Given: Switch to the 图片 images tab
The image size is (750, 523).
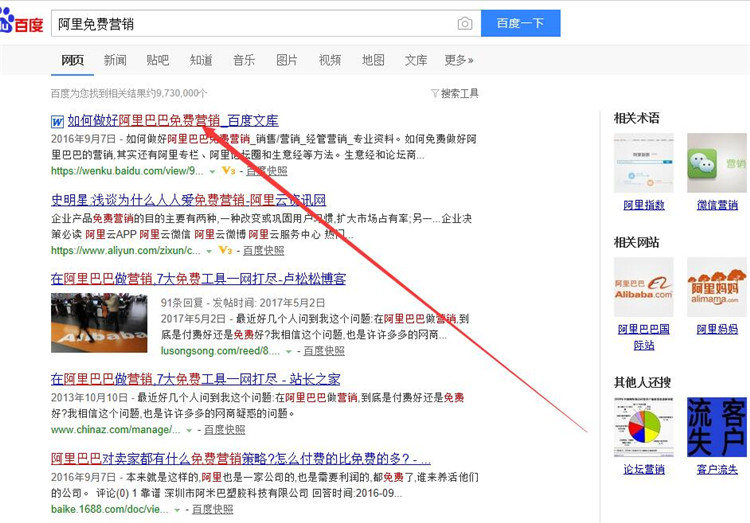Looking at the screenshot, I should click(x=287, y=60).
